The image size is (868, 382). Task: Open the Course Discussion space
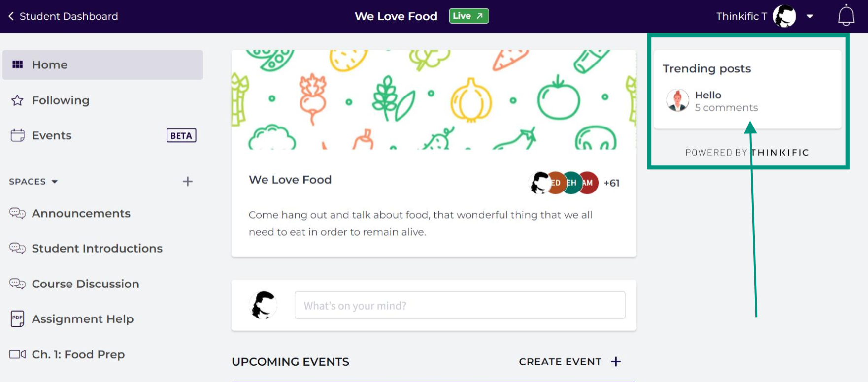(85, 284)
